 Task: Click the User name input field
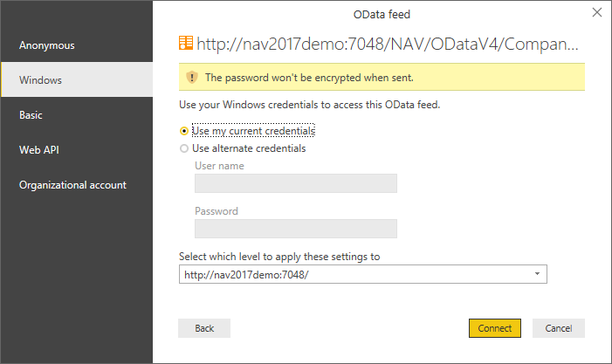coord(295,183)
